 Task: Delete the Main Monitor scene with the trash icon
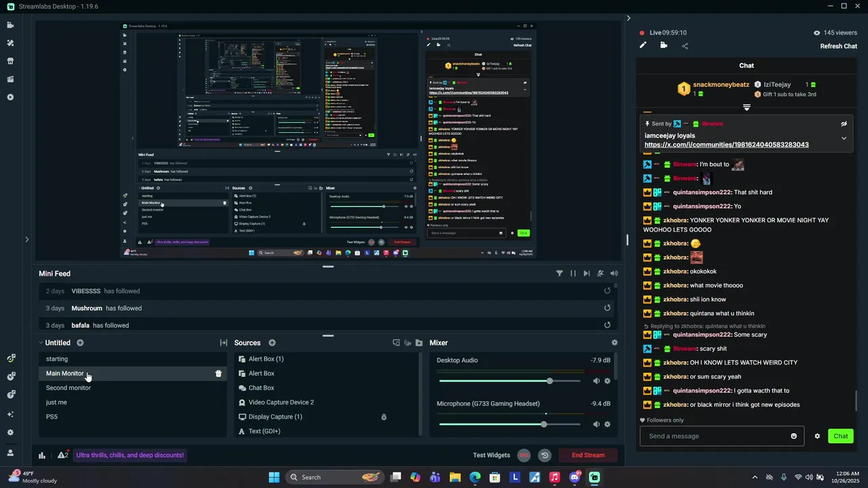click(218, 373)
